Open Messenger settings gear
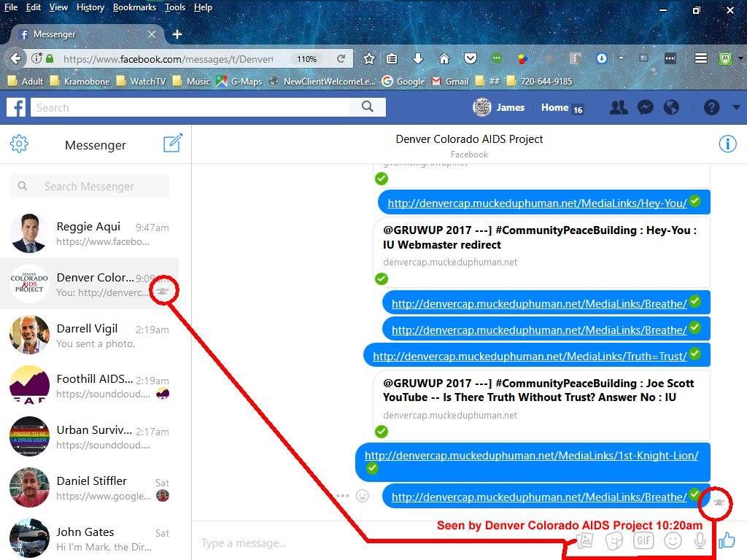The height and width of the screenshot is (560, 747). pyautogui.click(x=19, y=144)
